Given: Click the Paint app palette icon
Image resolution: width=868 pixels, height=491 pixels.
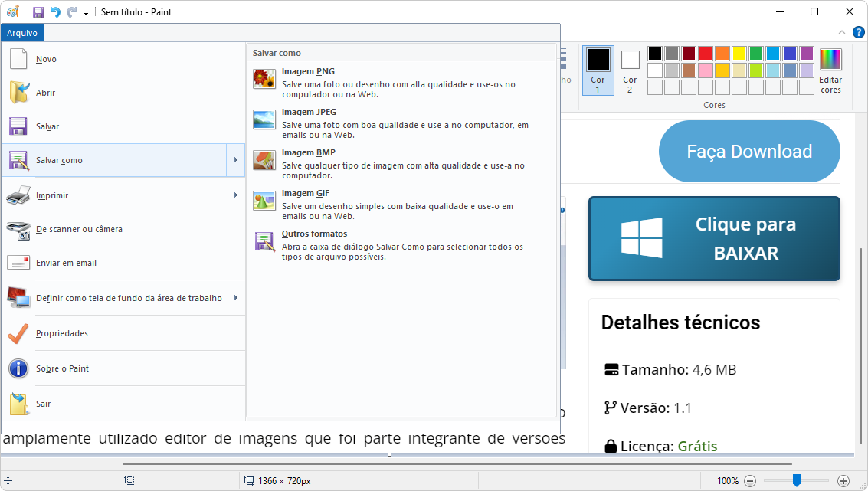Looking at the screenshot, I should click(x=13, y=11).
